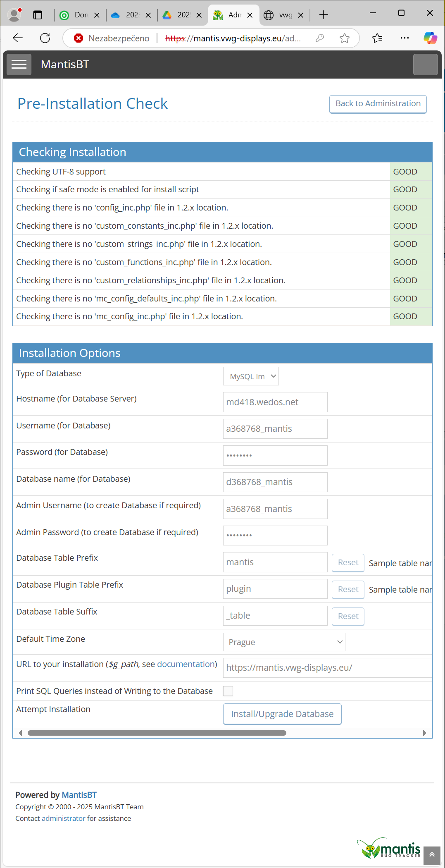445x868 pixels.
Task: Open the Default Time Zone dropdown
Action: (284, 642)
